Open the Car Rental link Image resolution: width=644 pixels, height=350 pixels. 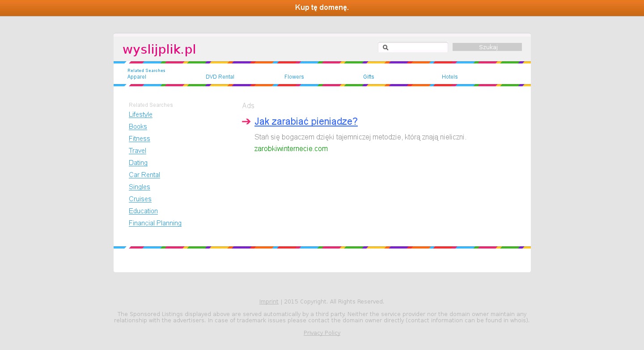tap(144, 175)
